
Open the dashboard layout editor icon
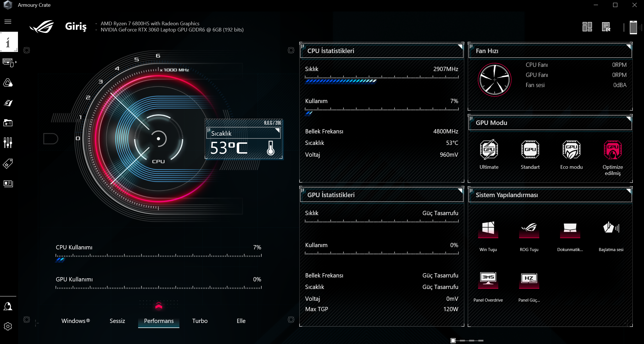point(587,27)
